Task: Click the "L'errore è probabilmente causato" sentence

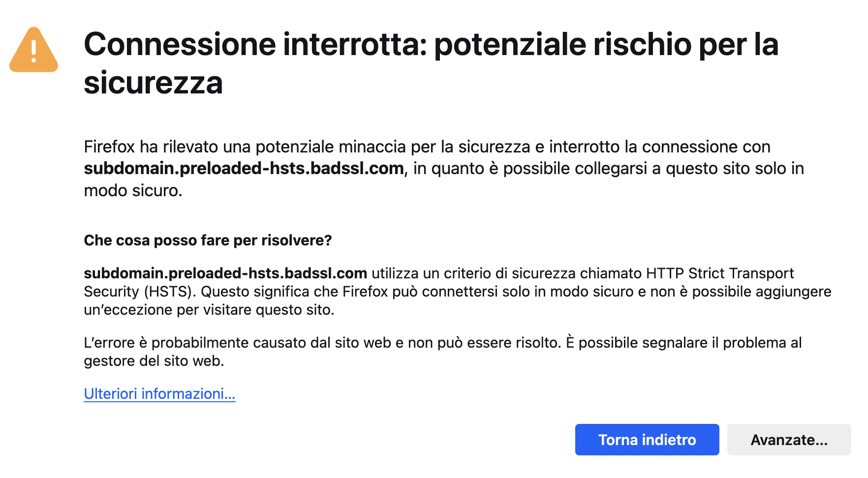Action: [x=197, y=343]
